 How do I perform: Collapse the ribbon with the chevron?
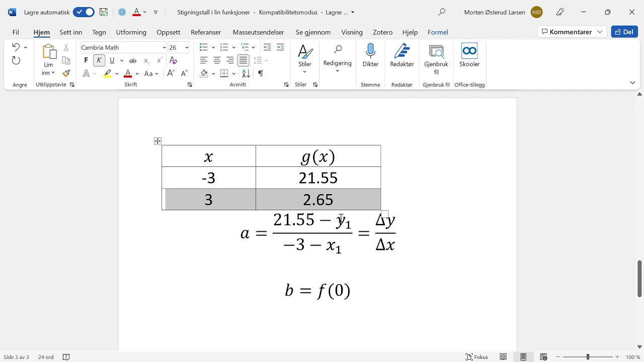[633, 82]
